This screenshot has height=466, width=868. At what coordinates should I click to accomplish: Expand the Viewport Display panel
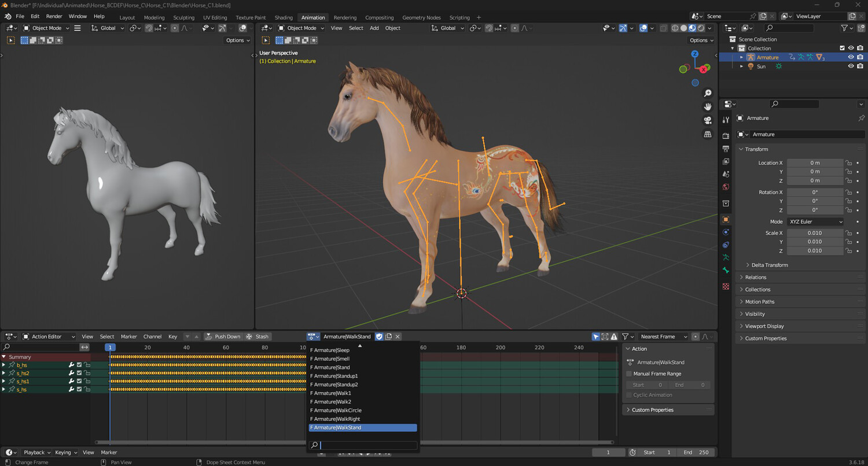[764, 326]
